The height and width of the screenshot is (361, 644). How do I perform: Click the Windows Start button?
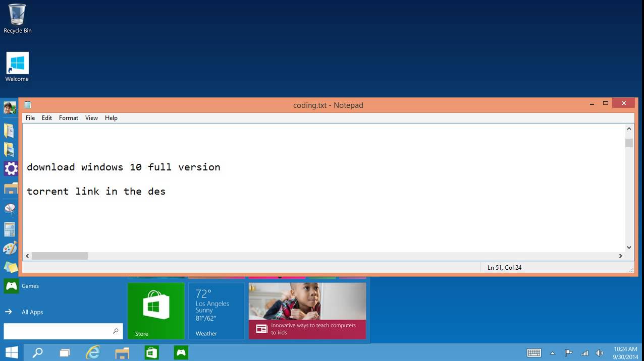(11, 352)
